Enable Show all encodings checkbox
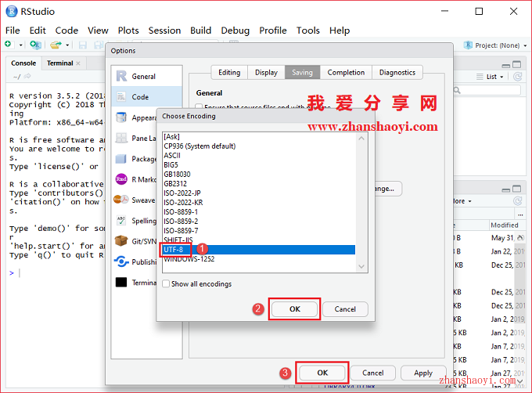 pyautogui.click(x=166, y=283)
